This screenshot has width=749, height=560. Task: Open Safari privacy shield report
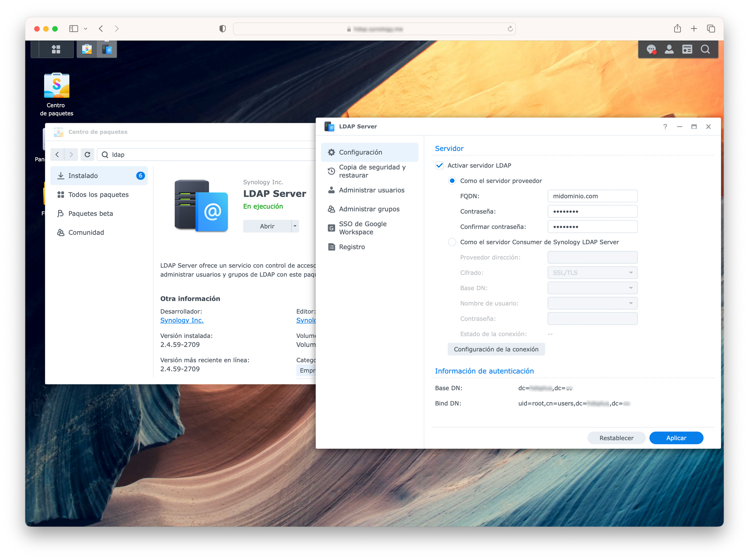click(222, 29)
